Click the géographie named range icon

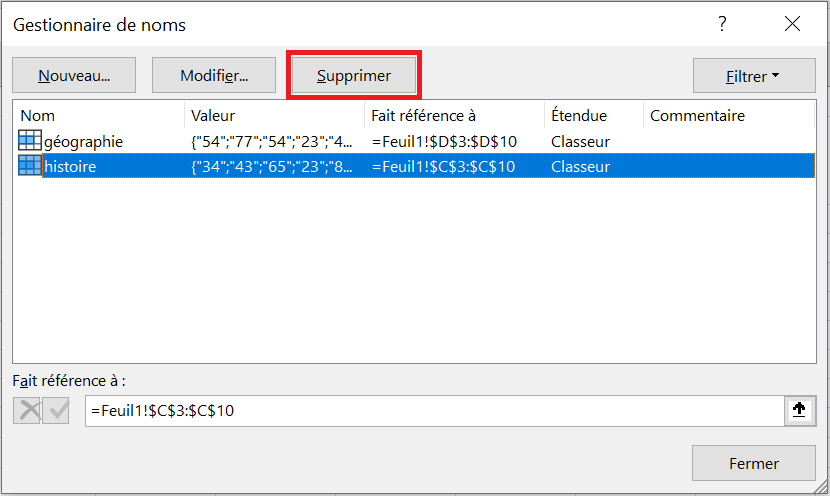click(x=30, y=141)
